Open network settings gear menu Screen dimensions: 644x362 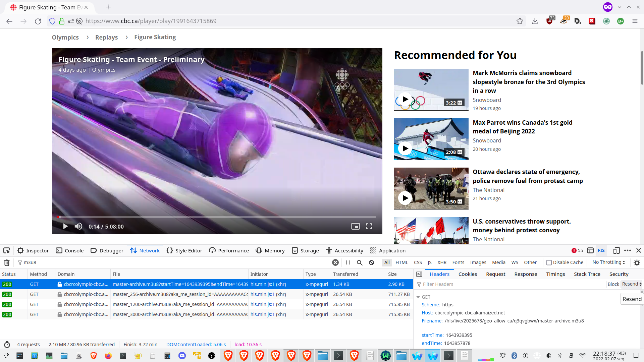point(637,263)
